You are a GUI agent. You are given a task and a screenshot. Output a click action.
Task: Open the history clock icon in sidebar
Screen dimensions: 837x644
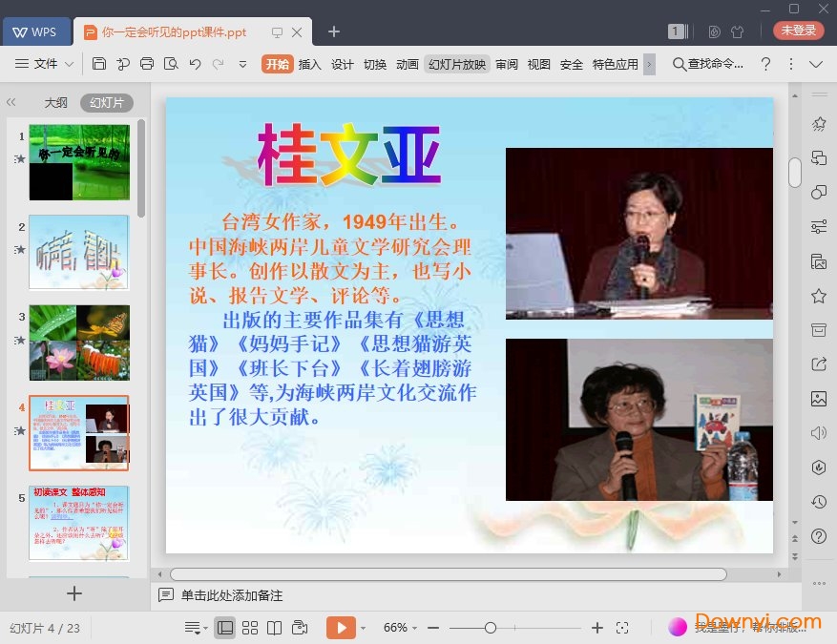pyautogui.click(x=819, y=502)
